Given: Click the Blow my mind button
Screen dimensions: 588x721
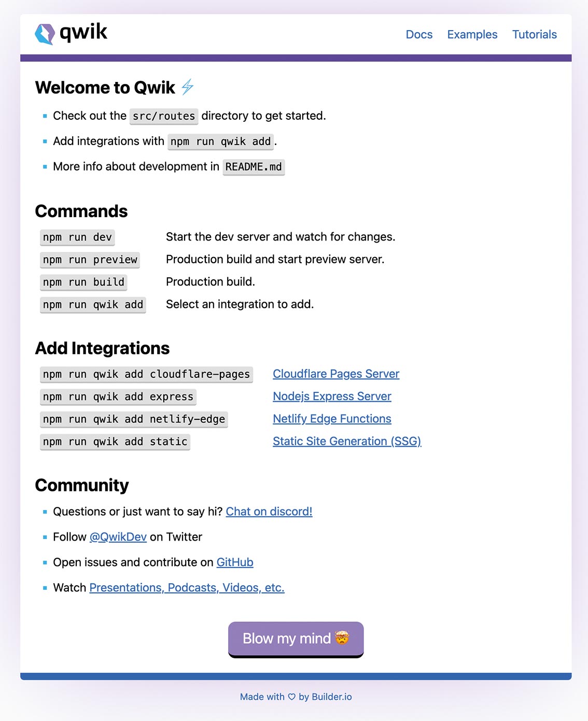Looking at the screenshot, I should (x=296, y=639).
